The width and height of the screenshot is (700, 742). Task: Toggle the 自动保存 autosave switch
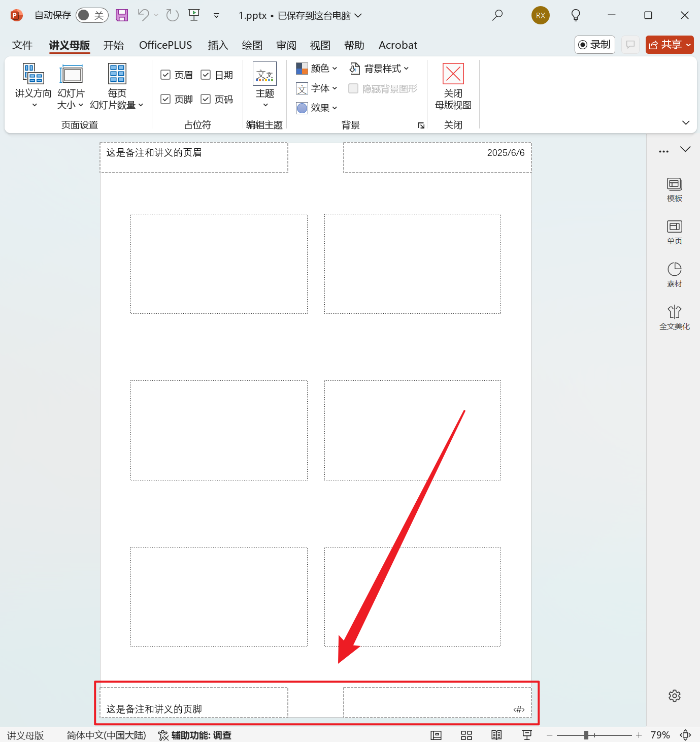pos(92,15)
